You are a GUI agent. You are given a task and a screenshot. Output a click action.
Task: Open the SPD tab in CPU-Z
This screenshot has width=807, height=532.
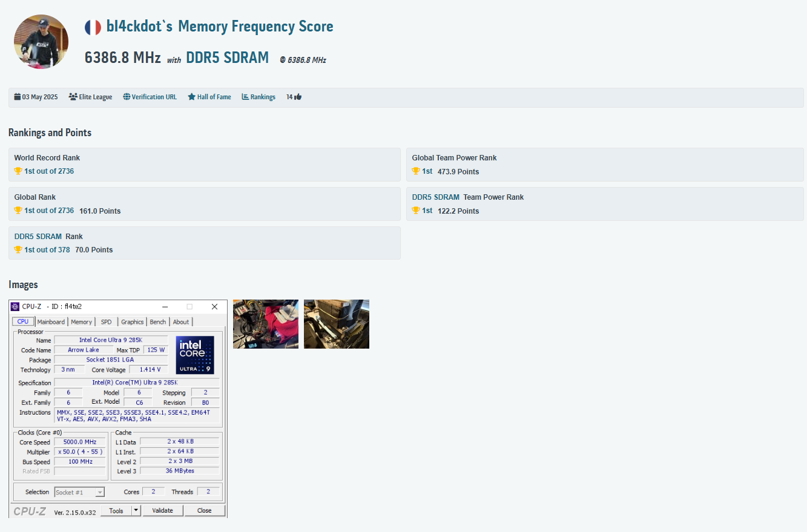(x=106, y=322)
